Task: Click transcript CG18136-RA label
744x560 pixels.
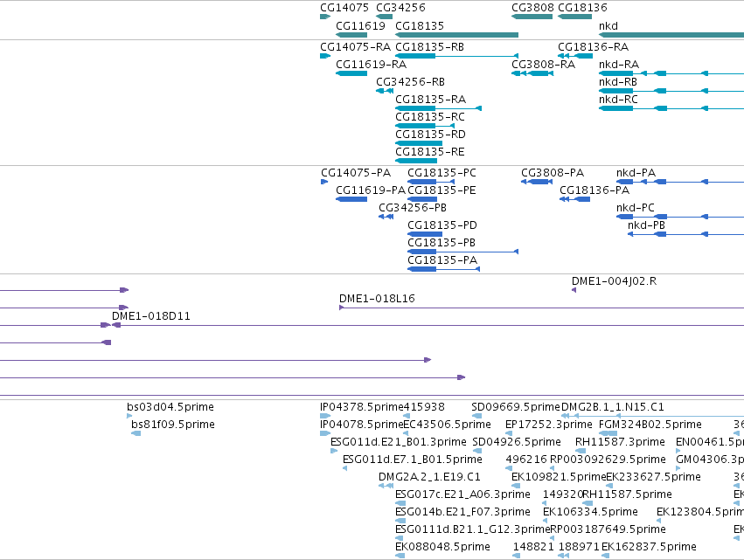Action: tap(593, 47)
